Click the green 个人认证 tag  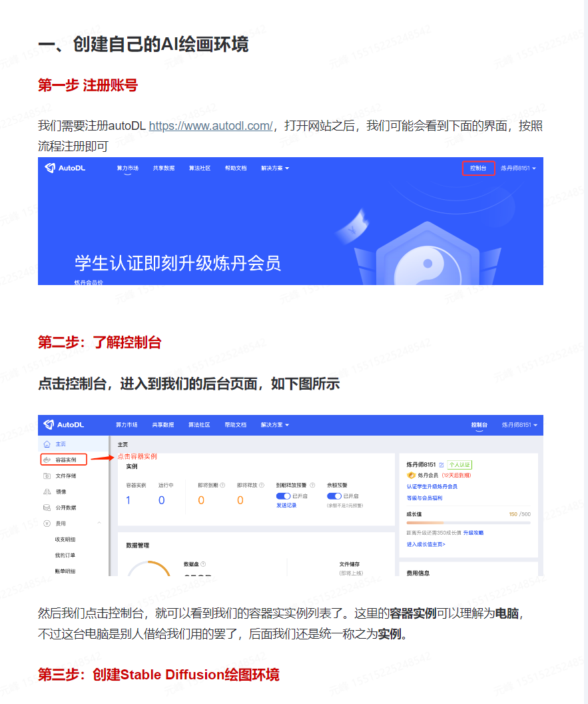459,465
